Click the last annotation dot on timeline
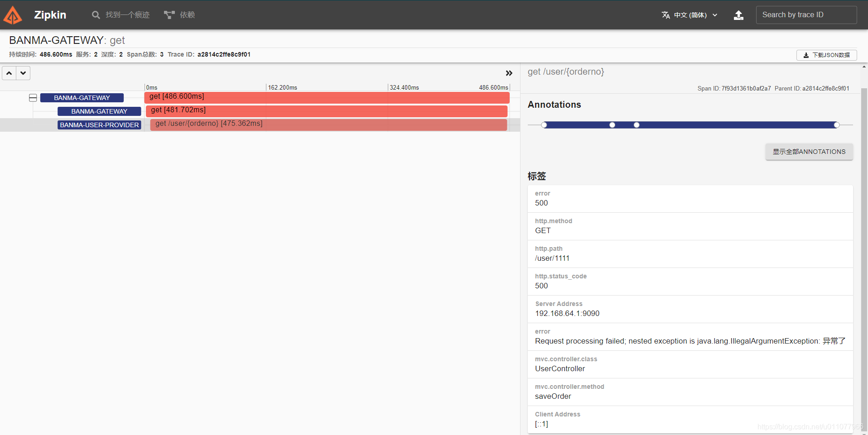 pyautogui.click(x=837, y=125)
